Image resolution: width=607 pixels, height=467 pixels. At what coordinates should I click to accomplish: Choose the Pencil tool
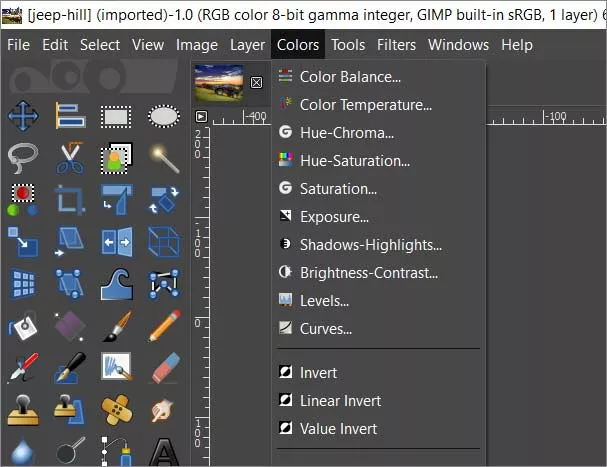[x=164, y=326]
